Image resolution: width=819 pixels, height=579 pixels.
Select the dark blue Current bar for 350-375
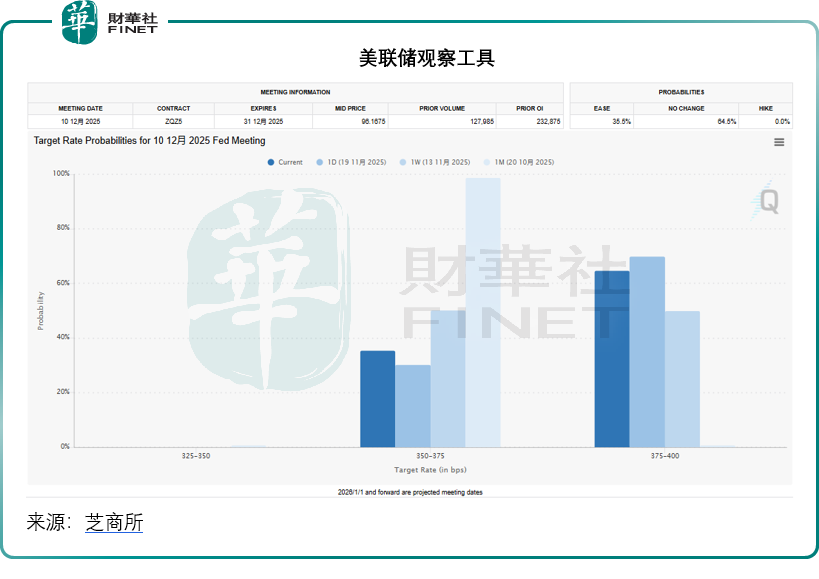pyautogui.click(x=377, y=398)
